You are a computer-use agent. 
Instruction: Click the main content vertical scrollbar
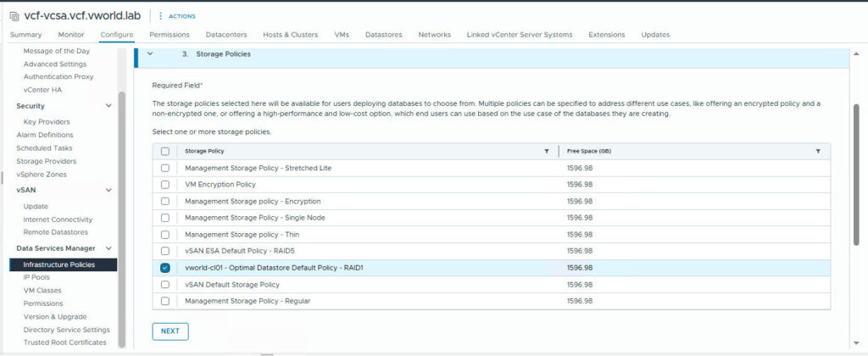click(x=856, y=186)
